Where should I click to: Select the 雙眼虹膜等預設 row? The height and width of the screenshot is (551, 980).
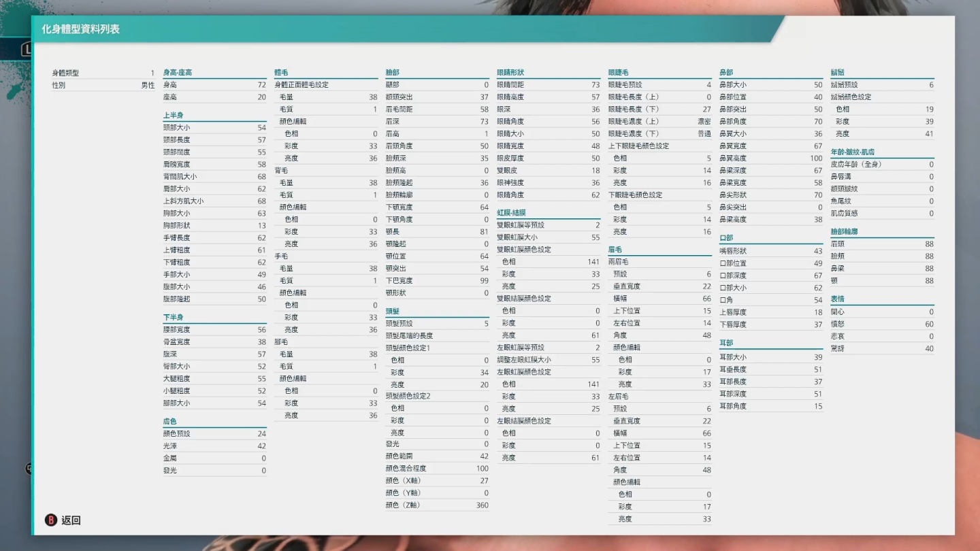549,225
